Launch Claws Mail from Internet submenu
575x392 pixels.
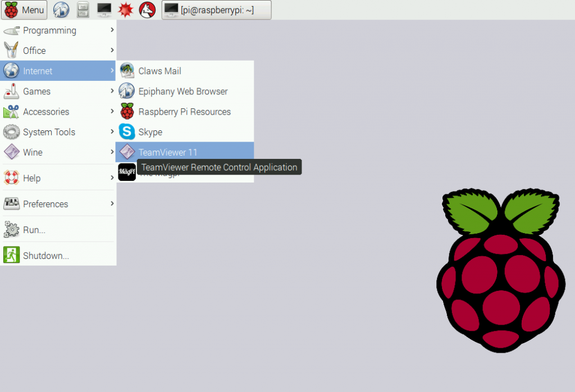(x=185, y=71)
